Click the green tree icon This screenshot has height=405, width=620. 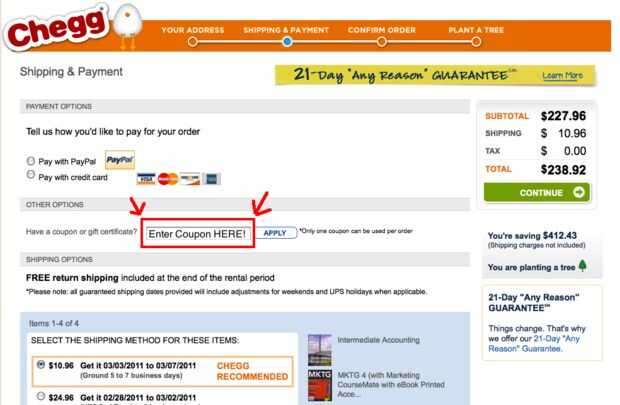[x=582, y=265]
